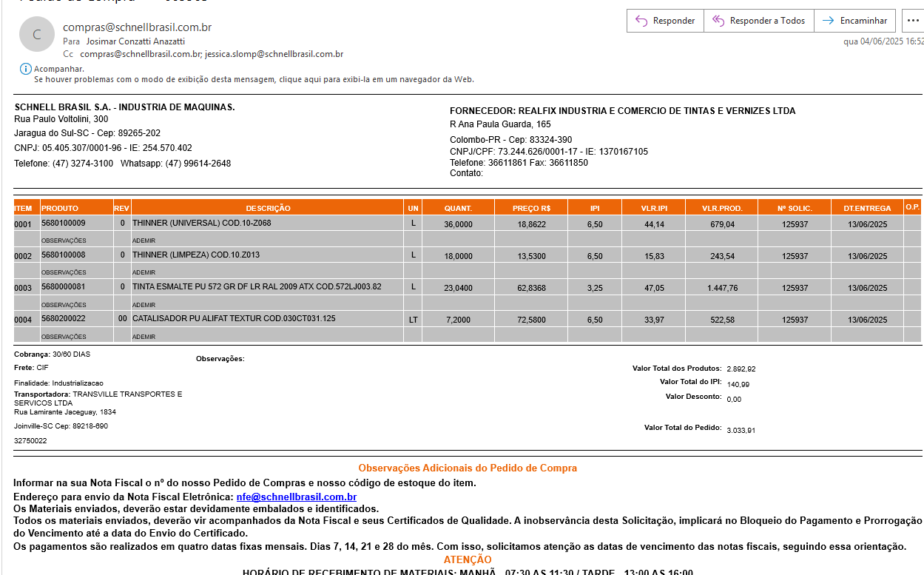The image size is (924, 575).
Task: Click Responder a Todos button
Action: (x=758, y=21)
